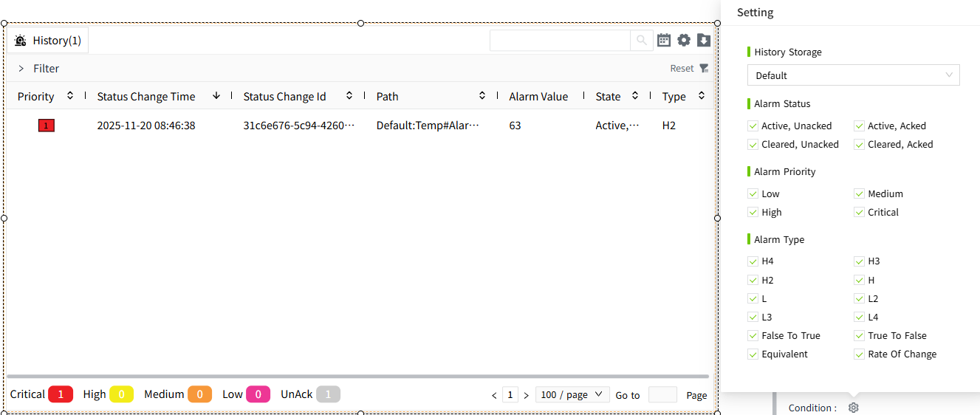Go to next page arrow
This screenshot has width=980, height=415.
526,395
